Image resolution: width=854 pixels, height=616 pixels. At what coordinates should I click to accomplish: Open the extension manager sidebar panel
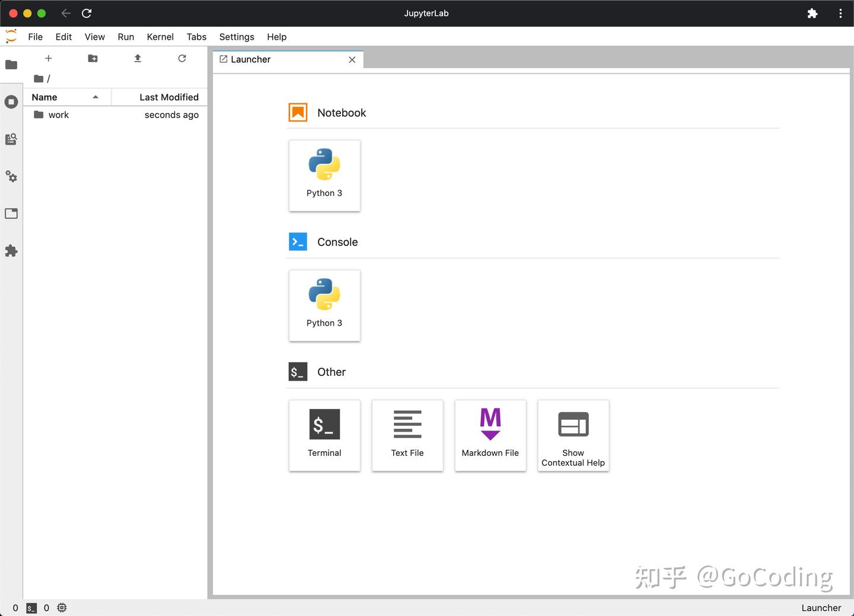coord(11,251)
